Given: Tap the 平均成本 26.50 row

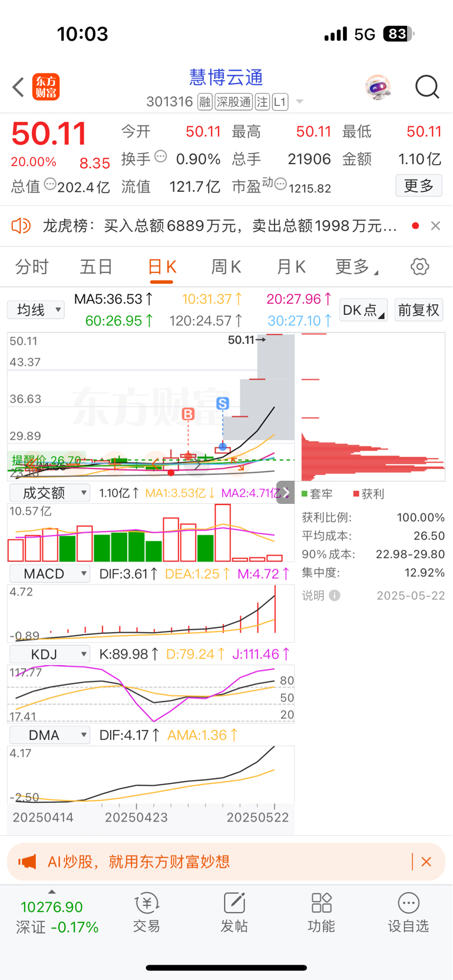Looking at the screenshot, I should coord(373,536).
